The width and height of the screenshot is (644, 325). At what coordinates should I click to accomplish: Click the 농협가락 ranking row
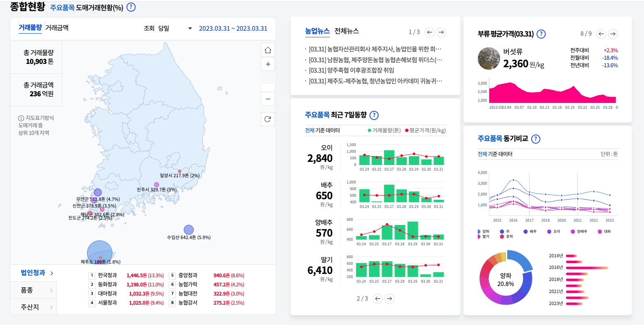coord(207,284)
